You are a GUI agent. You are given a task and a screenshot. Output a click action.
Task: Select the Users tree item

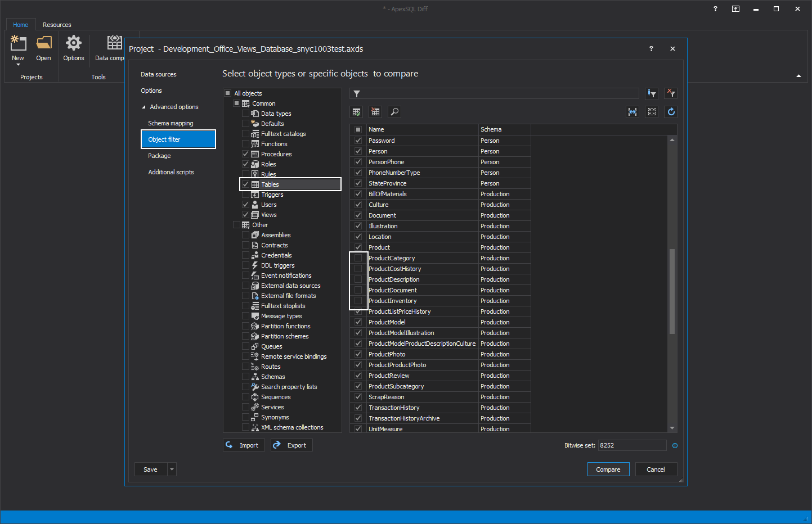pyautogui.click(x=268, y=205)
